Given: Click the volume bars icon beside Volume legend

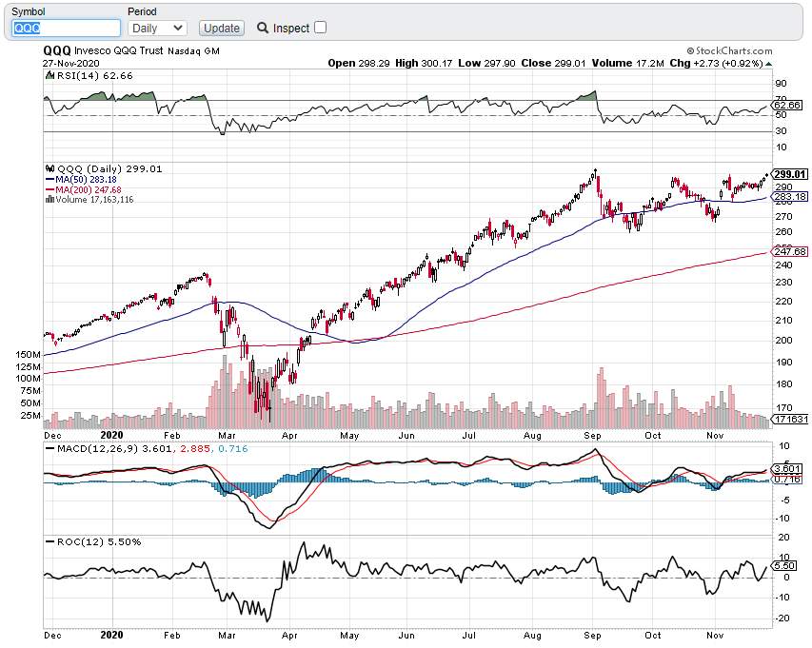Looking at the screenshot, I should coord(50,199).
